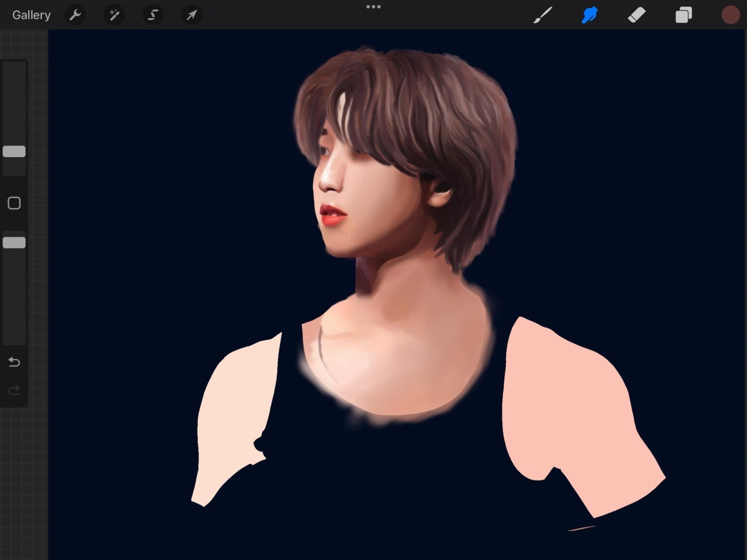This screenshot has width=747, height=560.
Task: Adjust the brush opacity slider
Action: [x=14, y=242]
